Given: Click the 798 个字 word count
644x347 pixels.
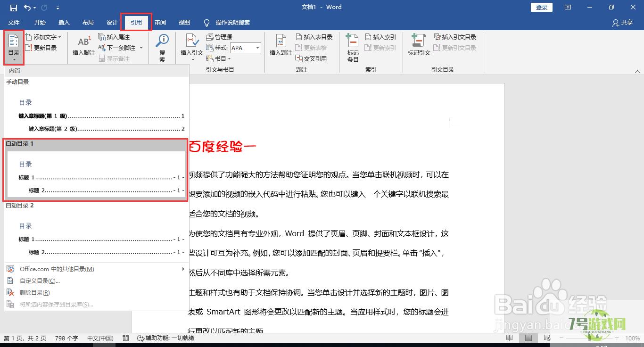Looking at the screenshot, I should (66, 338).
